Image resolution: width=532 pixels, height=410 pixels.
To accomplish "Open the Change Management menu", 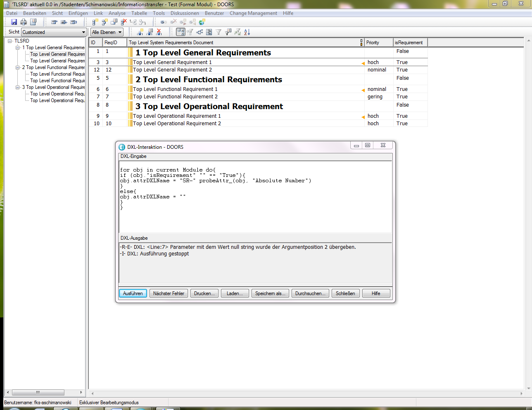I will coord(253,13).
